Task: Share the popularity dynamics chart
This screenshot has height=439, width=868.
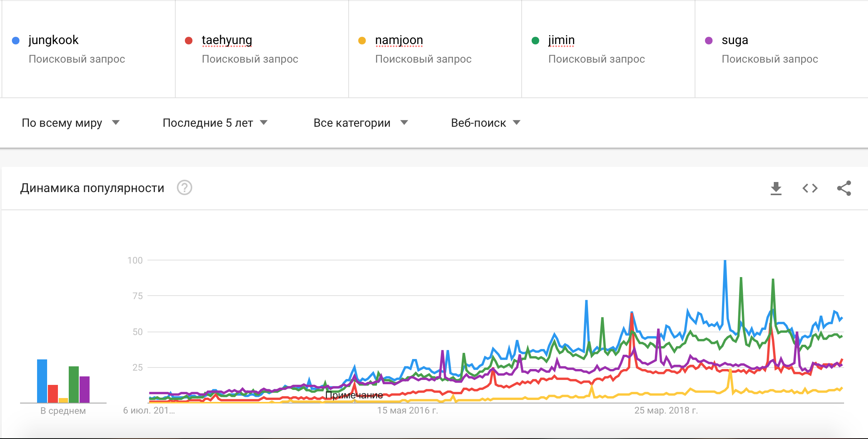Action: tap(844, 188)
